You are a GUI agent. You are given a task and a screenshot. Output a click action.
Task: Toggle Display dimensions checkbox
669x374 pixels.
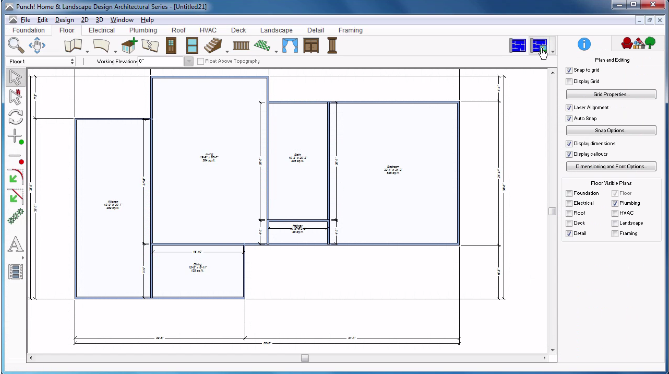(x=569, y=144)
